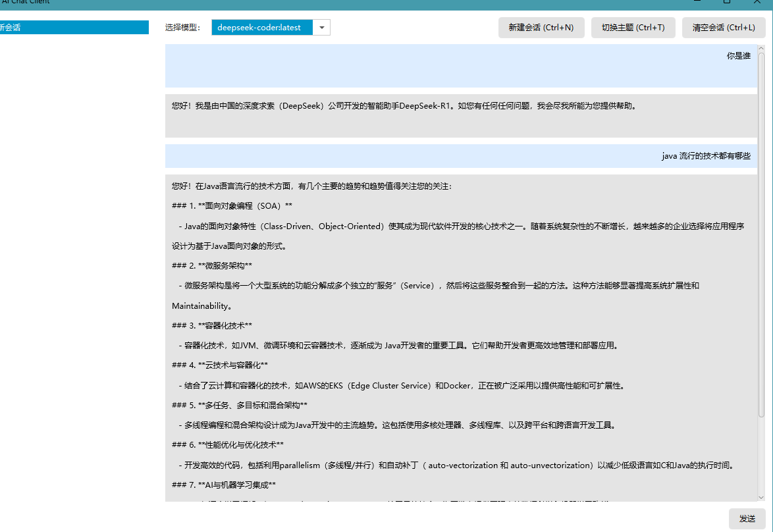The image size is (773, 532).
Task: Toggle the theme with 切换主题 (Ctrl+T)
Action: click(x=633, y=28)
